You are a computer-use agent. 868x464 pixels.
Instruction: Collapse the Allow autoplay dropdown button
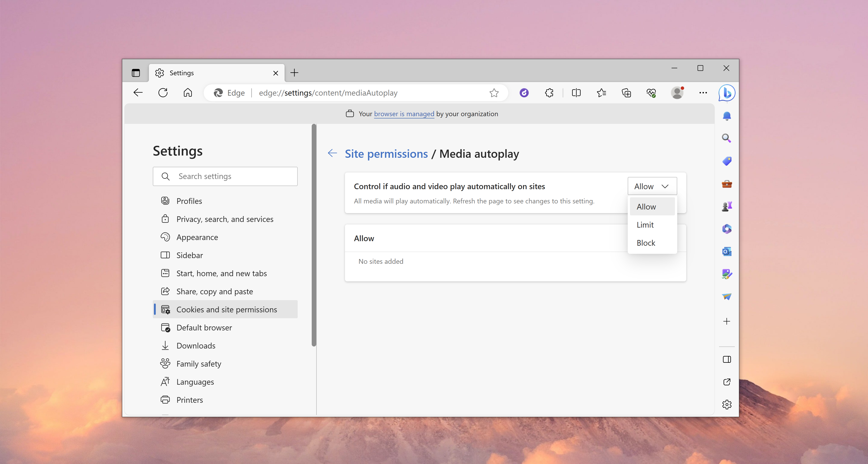click(x=652, y=186)
